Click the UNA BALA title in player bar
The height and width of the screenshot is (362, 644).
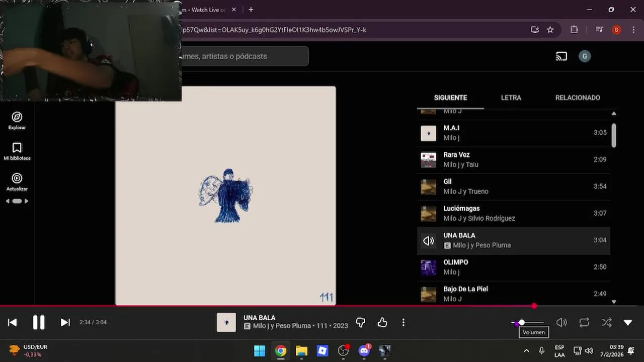coord(259,318)
